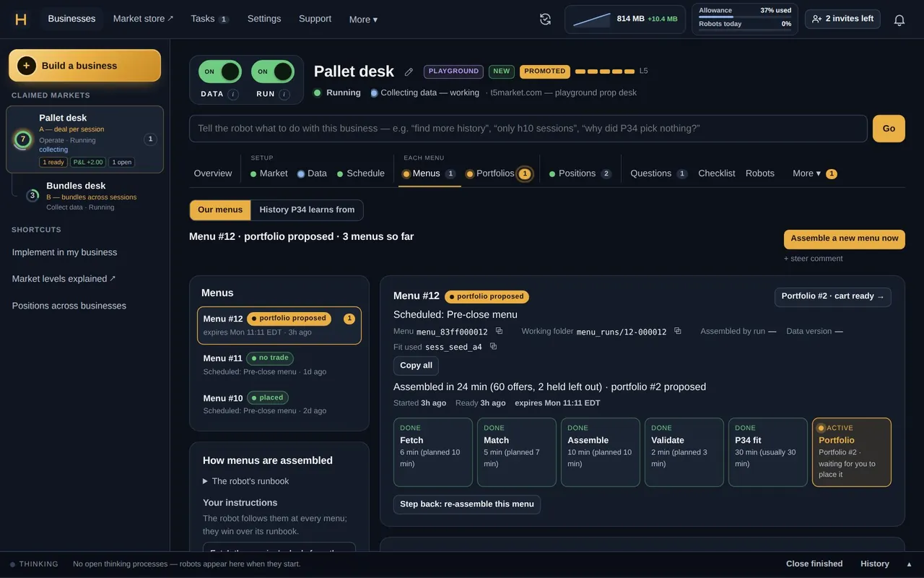Click the Robots today 0% progress bar

(745, 30)
